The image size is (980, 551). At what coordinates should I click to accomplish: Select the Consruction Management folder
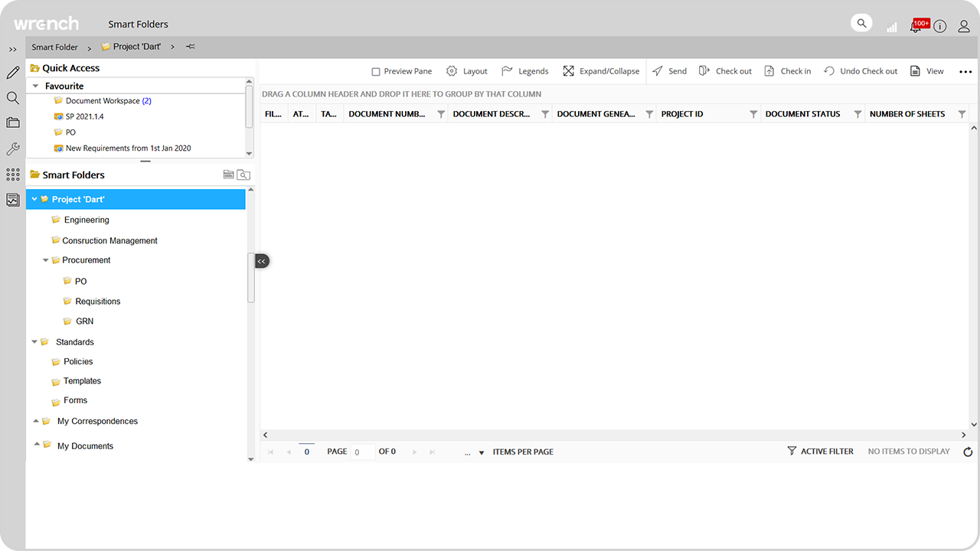pos(104,240)
